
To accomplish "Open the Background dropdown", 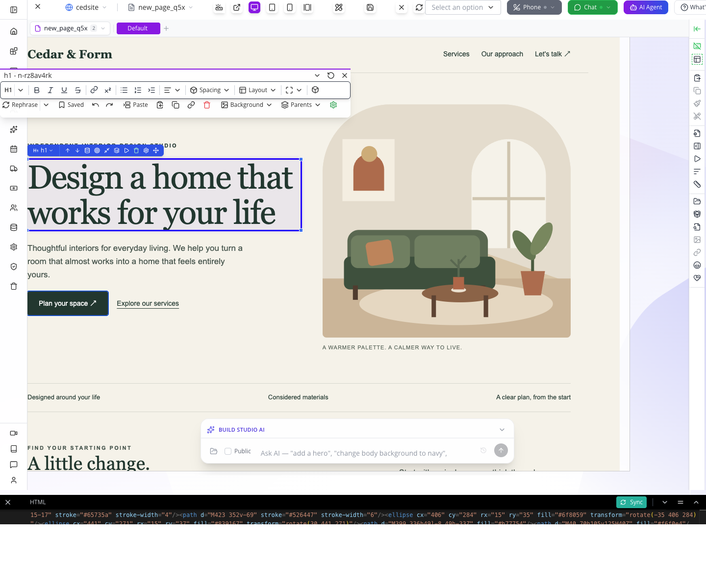I will tap(246, 105).
